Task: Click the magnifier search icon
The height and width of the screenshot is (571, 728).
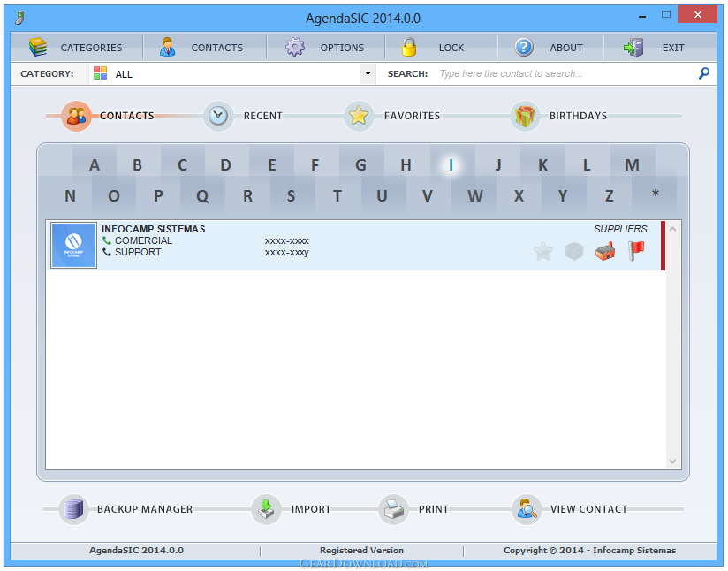Action: [704, 73]
